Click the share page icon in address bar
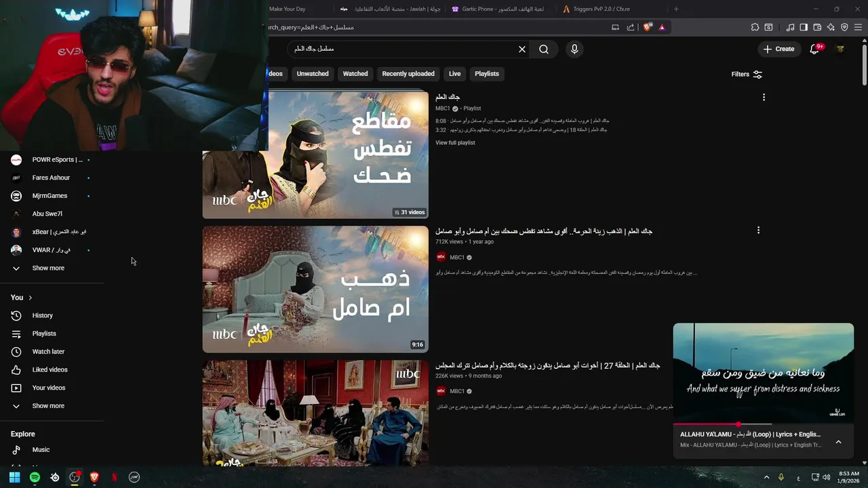868x488 pixels. (631, 27)
